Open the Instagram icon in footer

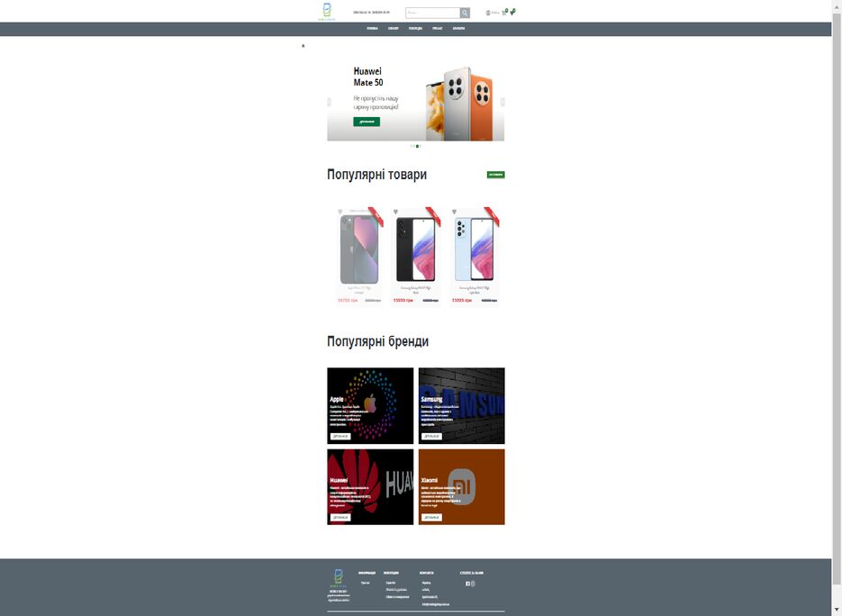coord(473,584)
